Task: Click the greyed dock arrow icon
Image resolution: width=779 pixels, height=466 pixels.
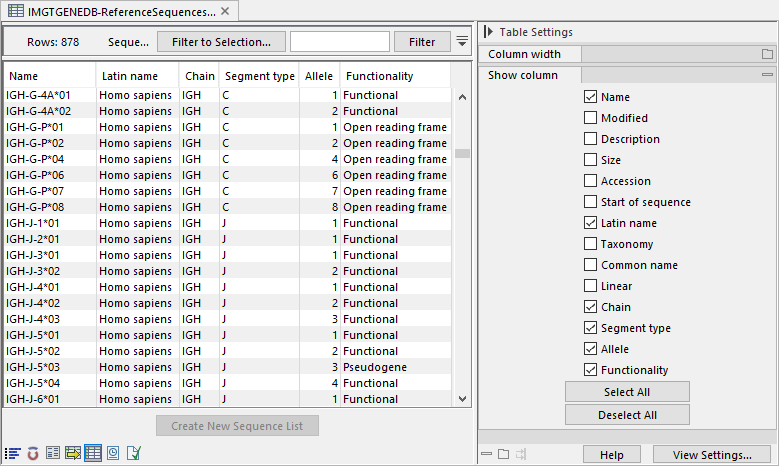Action: 521,454
